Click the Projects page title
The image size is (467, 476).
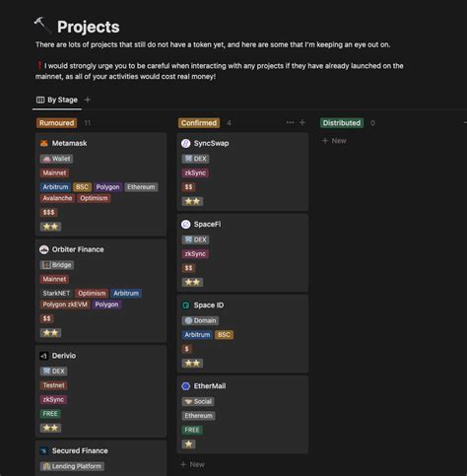point(89,27)
